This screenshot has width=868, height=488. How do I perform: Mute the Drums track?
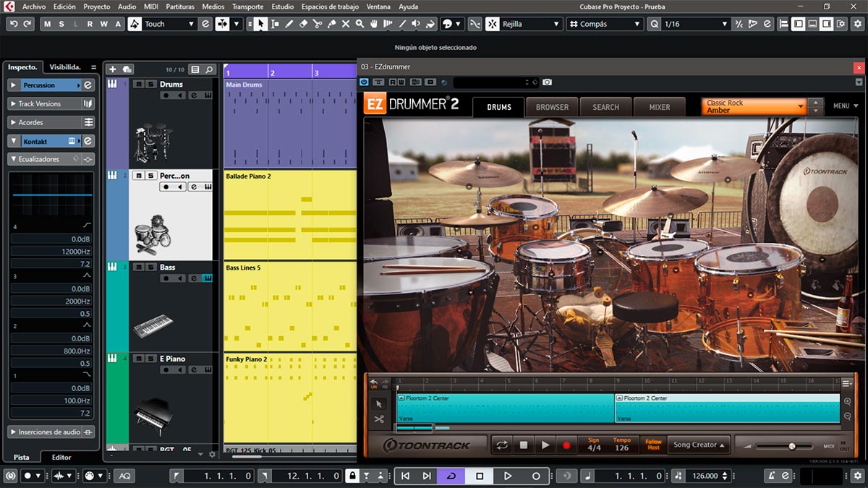click(x=138, y=85)
